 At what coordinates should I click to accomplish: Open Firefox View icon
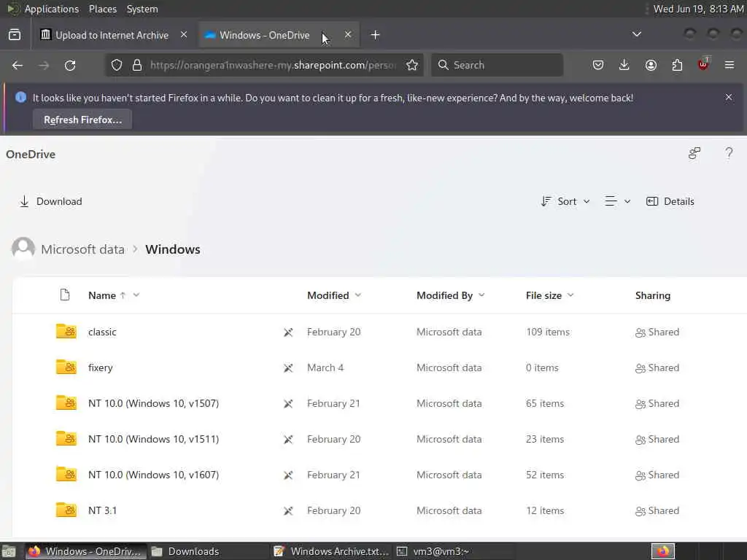pyautogui.click(x=15, y=35)
